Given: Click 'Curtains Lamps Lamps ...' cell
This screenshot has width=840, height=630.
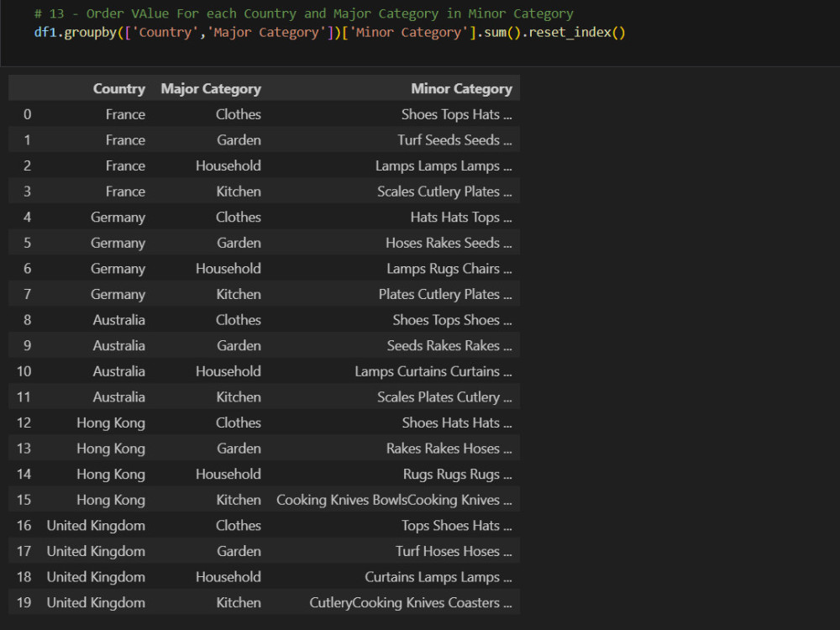Looking at the screenshot, I should coord(438,577).
